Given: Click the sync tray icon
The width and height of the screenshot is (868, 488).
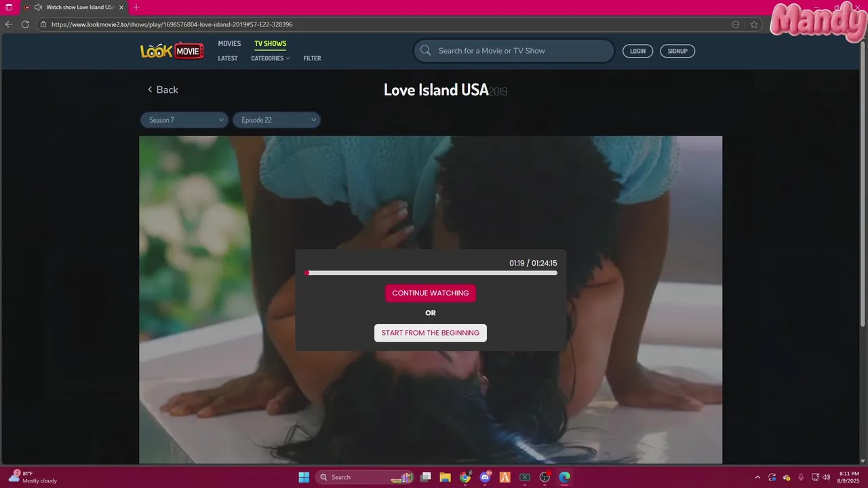Looking at the screenshot, I should 772,477.
